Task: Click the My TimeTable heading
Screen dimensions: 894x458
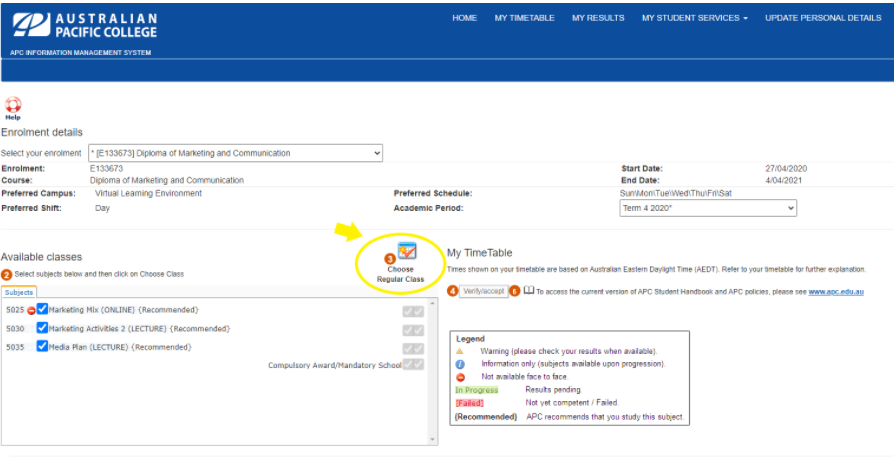Action: (479, 253)
